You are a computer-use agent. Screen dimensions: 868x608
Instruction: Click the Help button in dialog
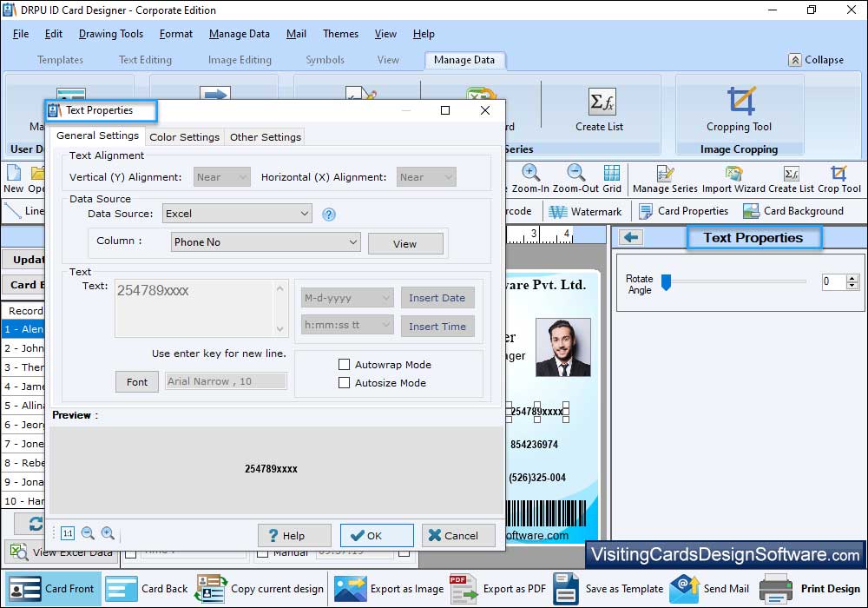(294, 535)
